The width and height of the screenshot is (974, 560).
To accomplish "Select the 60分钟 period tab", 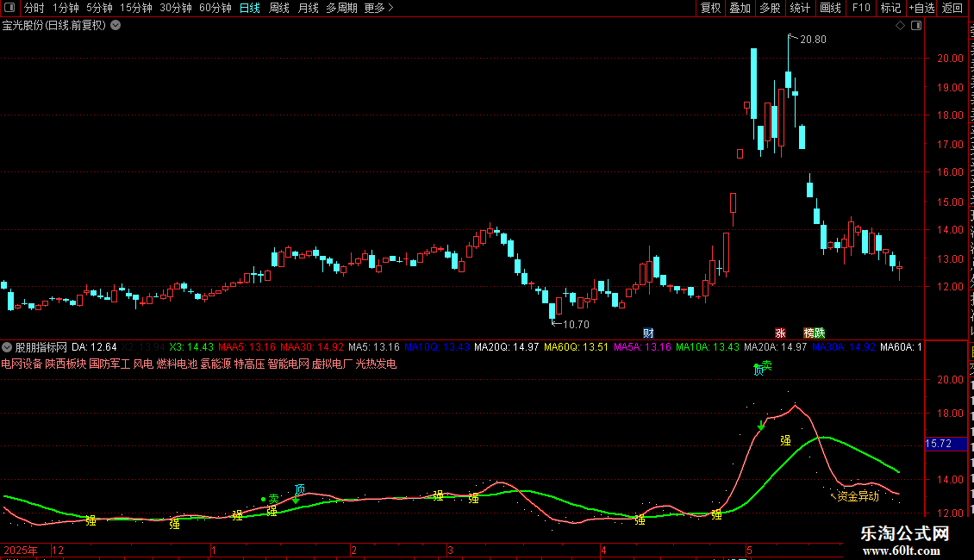I will click(215, 8).
